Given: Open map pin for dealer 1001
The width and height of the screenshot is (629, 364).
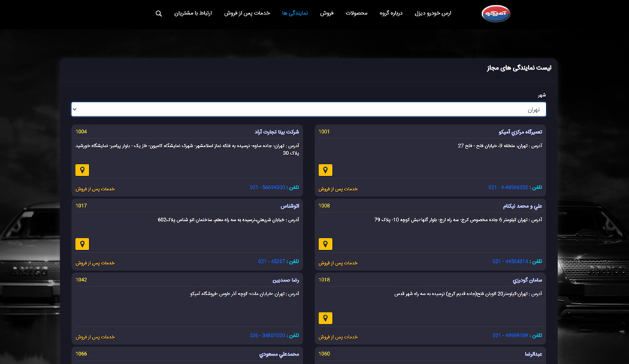Looking at the screenshot, I should click(x=325, y=170).
